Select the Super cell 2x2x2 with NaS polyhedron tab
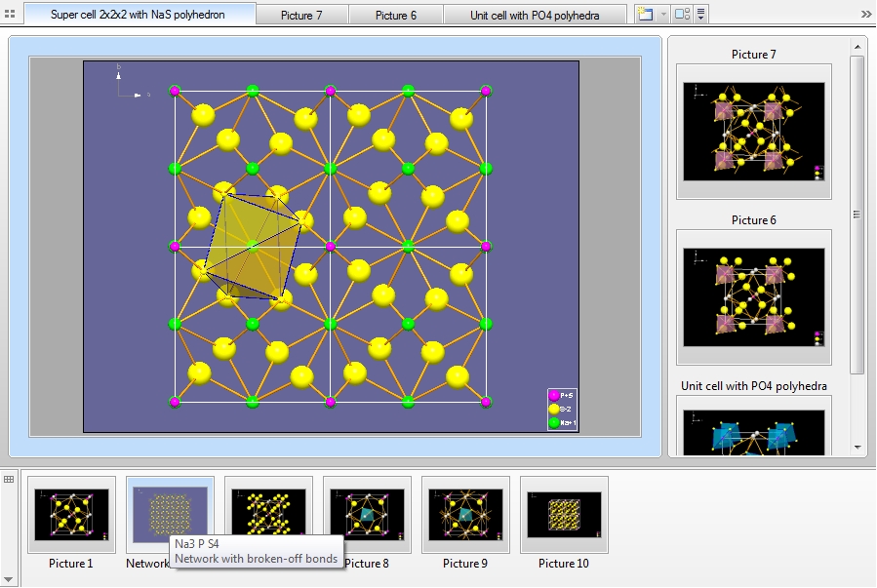Image resolution: width=877 pixels, height=588 pixels. tap(138, 15)
